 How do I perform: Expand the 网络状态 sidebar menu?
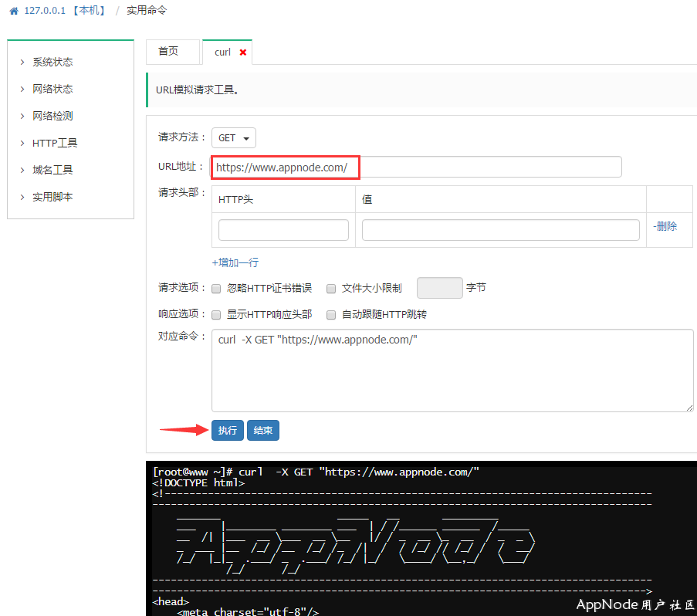(x=52, y=89)
